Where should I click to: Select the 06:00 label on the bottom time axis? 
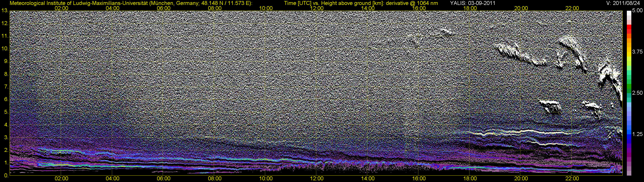click(164, 179)
